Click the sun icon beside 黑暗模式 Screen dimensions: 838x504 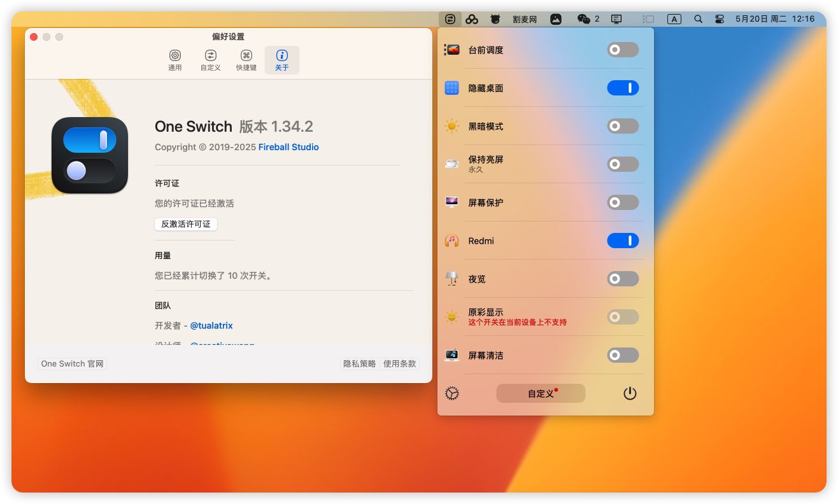[452, 126]
